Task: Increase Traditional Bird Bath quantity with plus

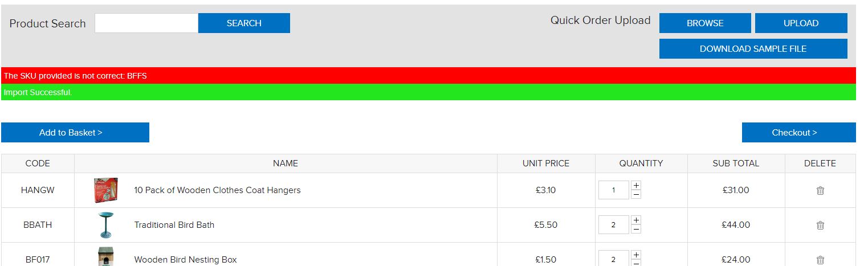Action: [636, 220]
